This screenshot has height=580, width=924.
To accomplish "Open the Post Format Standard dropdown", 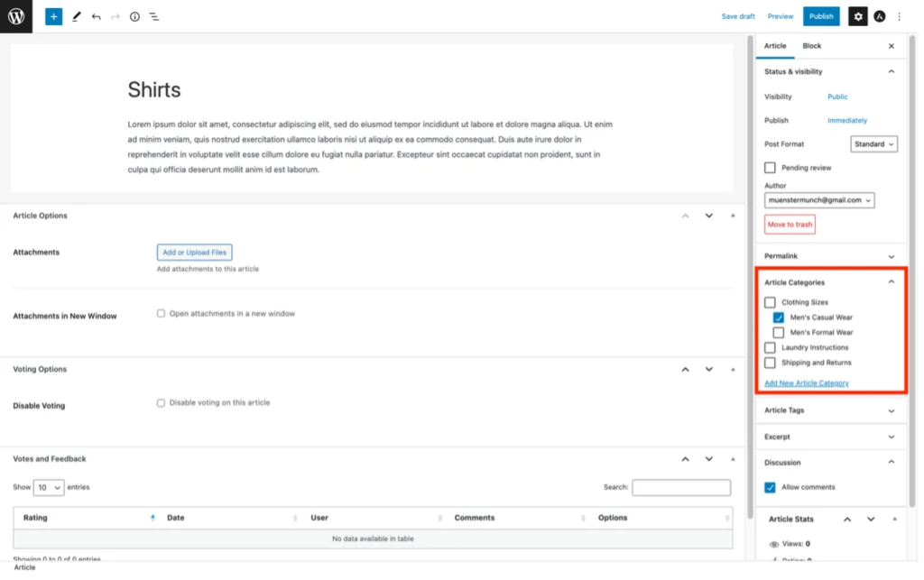I will [873, 144].
